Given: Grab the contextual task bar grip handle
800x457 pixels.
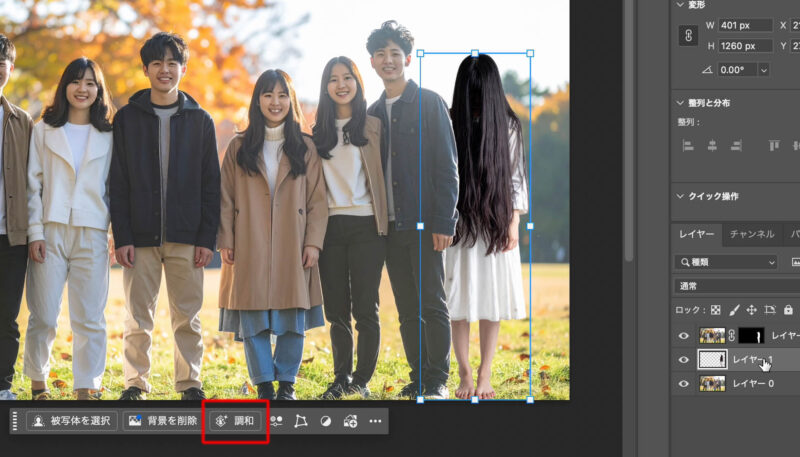Looking at the screenshot, I should pyautogui.click(x=15, y=421).
